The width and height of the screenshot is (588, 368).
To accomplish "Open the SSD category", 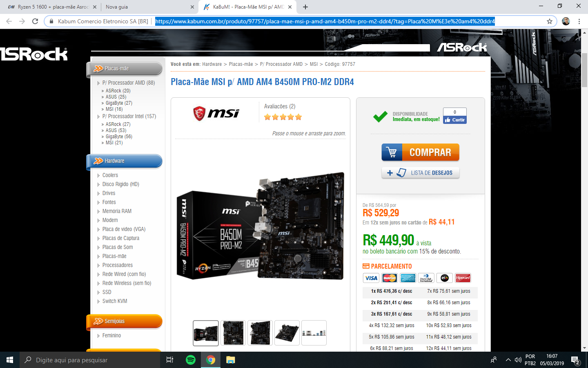I will click(107, 292).
